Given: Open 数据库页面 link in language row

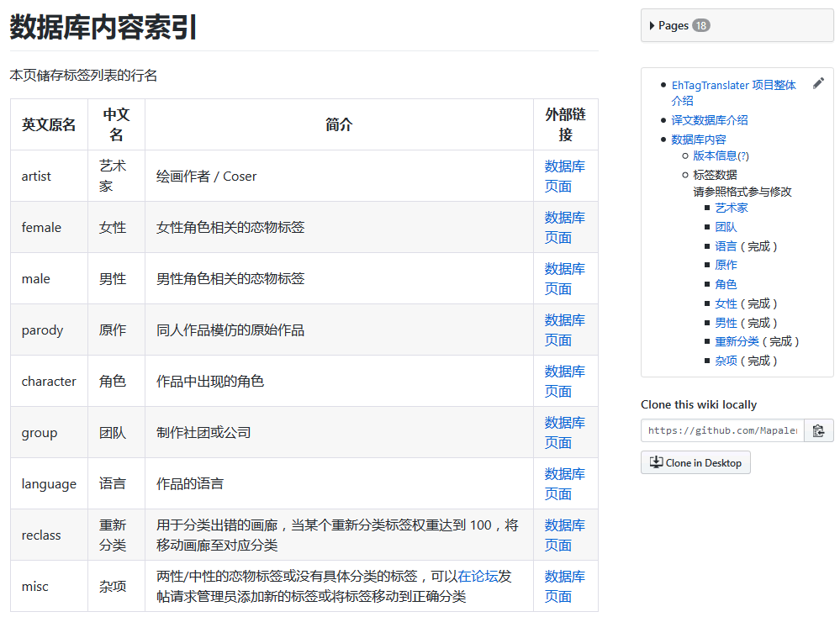Looking at the screenshot, I should (565, 484).
